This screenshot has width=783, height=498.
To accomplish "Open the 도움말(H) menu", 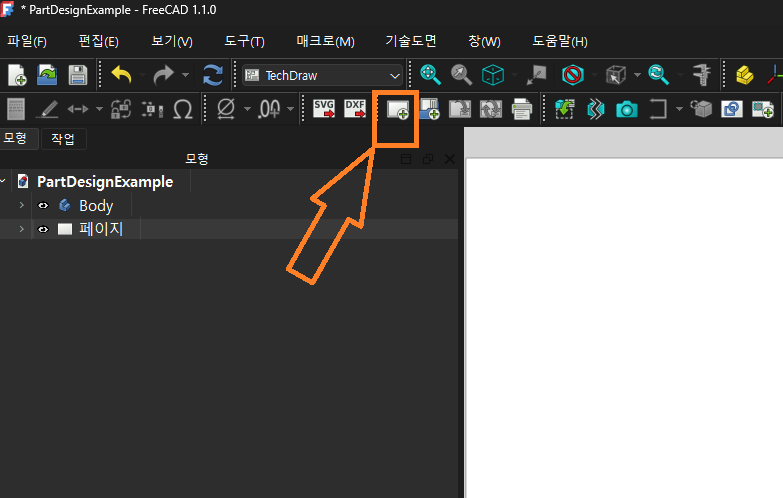I will tap(559, 41).
